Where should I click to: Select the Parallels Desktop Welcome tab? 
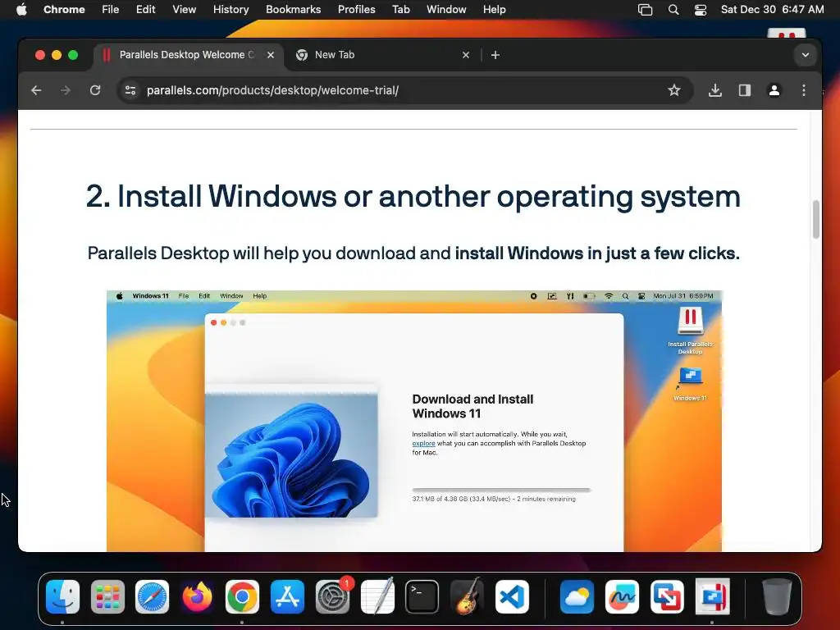pos(189,55)
